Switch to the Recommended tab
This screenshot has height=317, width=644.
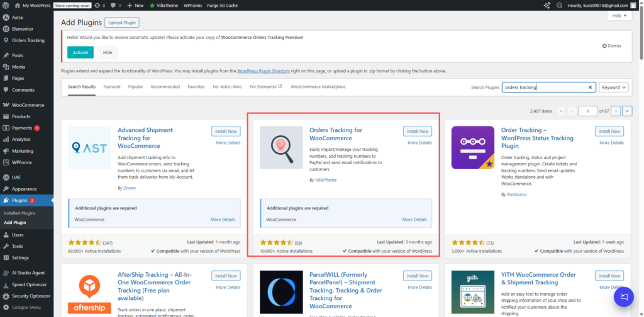tap(165, 87)
